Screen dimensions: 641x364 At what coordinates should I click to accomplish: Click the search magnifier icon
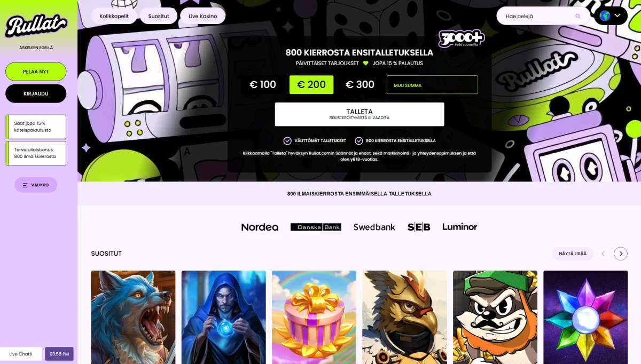point(578,16)
